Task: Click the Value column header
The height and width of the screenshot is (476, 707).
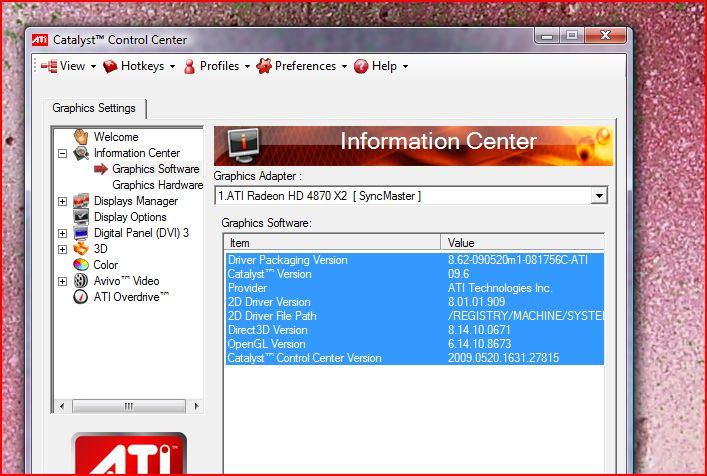Action: tap(523, 243)
